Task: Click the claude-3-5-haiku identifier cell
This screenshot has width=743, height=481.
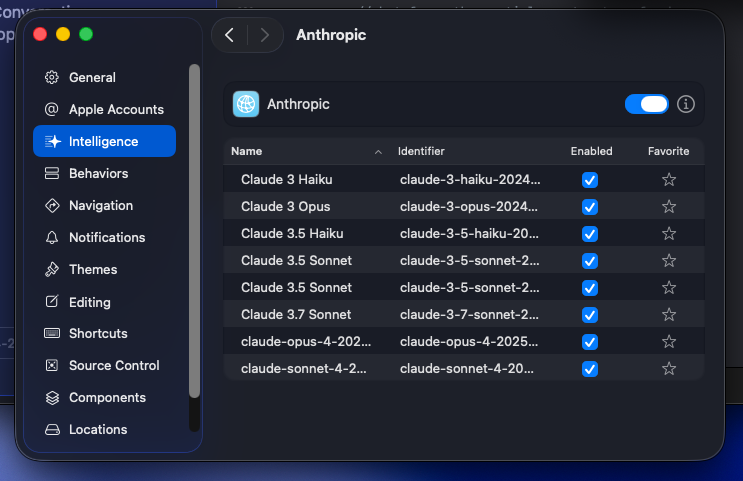Action: point(469,234)
